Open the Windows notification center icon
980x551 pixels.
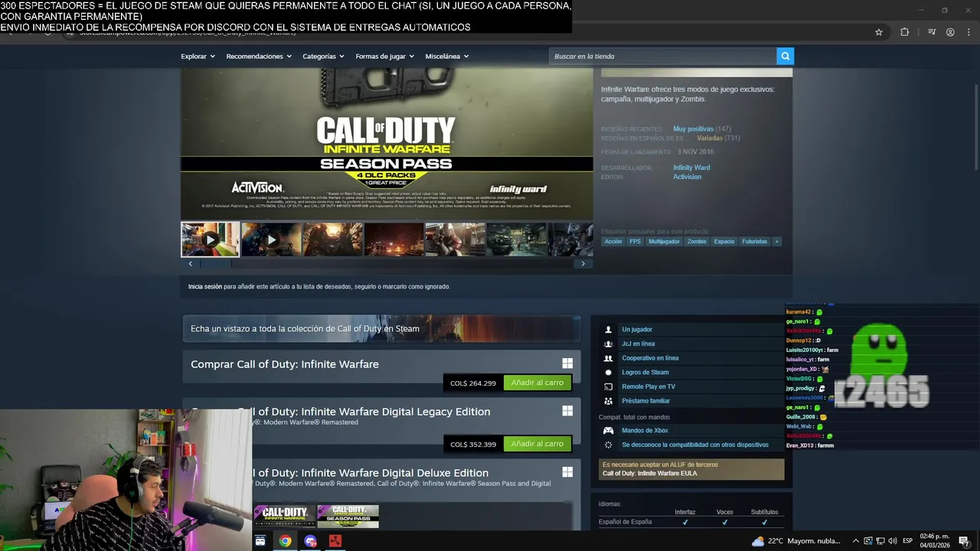[964, 541]
